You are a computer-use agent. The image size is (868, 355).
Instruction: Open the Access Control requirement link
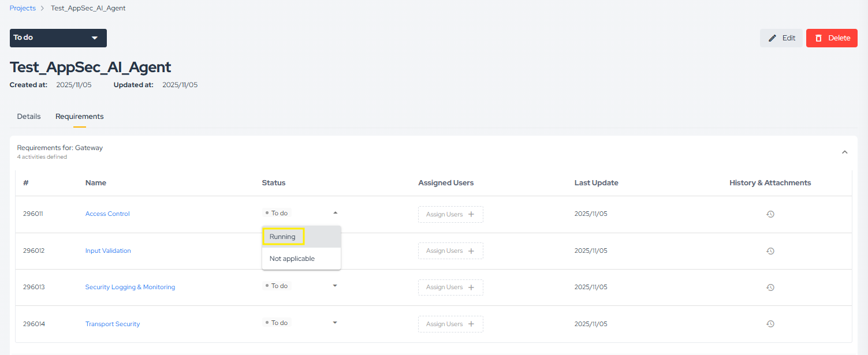click(107, 214)
